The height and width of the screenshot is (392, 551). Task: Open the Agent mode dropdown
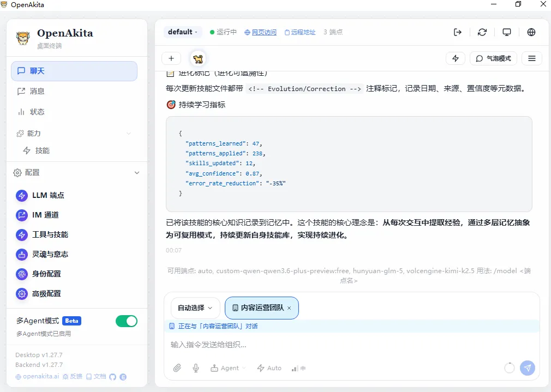click(x=228, y=368)
